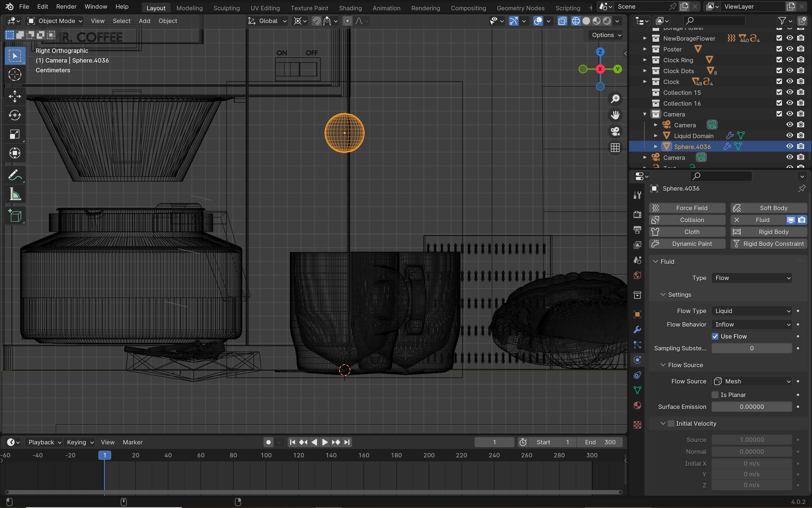812x508 pixels.
Task: Open the Particles properties tab
Action: click(x=637, y=345)
